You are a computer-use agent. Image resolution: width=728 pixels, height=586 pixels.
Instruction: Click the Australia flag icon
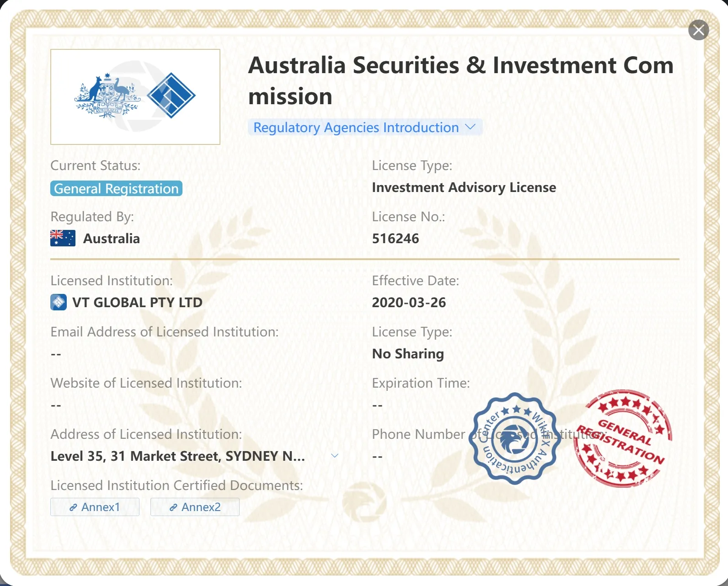[63, 238]
